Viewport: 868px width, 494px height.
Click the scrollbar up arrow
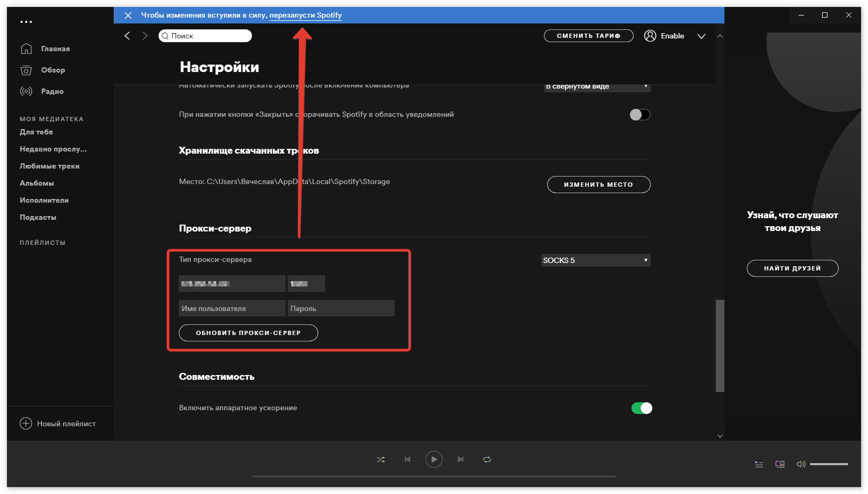720,36
